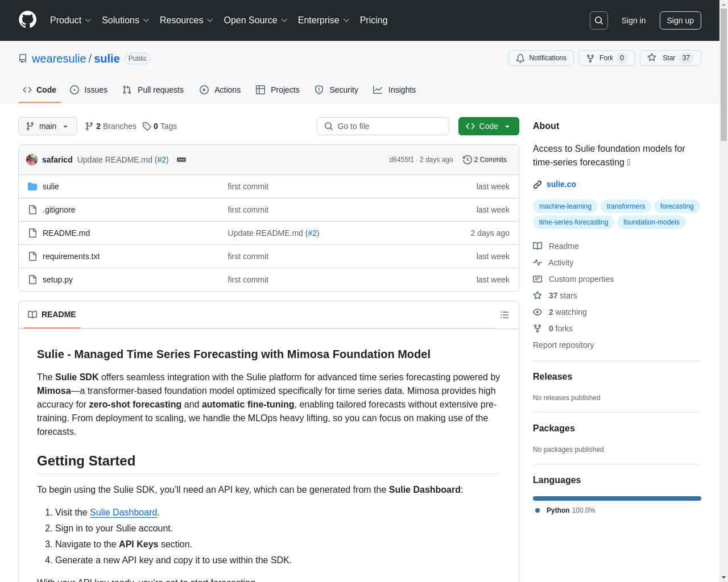
Task: Open the search magnifier icon in header
Action: tap(599, 20)
